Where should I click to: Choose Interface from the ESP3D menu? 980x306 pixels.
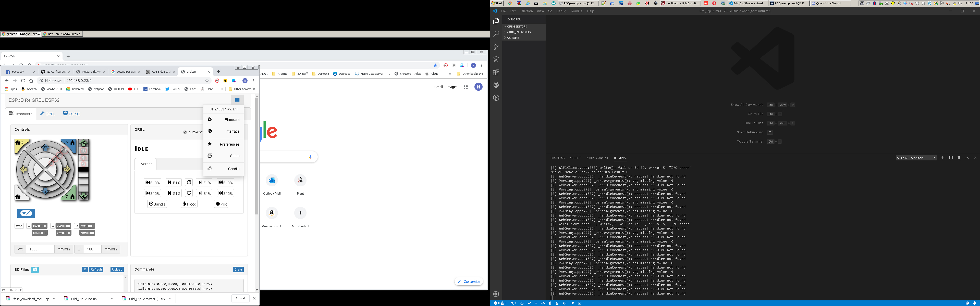tap(224, 131)
